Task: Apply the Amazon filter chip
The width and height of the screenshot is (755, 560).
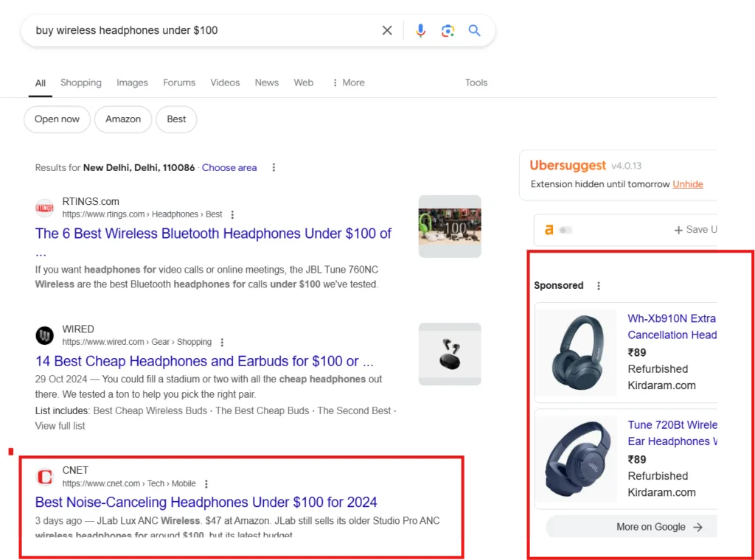Action: [123, 119]
